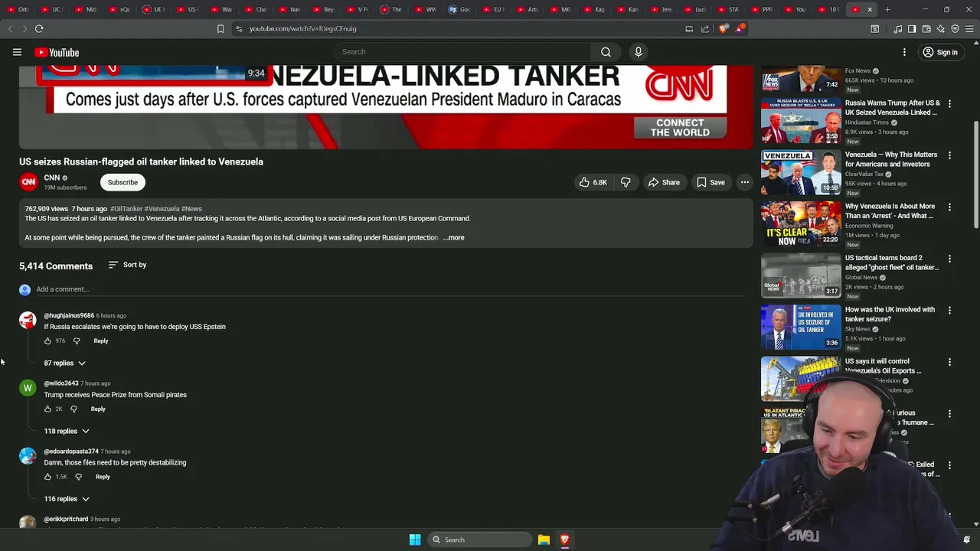Open the browser main menu icon
The height and width of the screenshot is (551, 980).
coord(969,29)
